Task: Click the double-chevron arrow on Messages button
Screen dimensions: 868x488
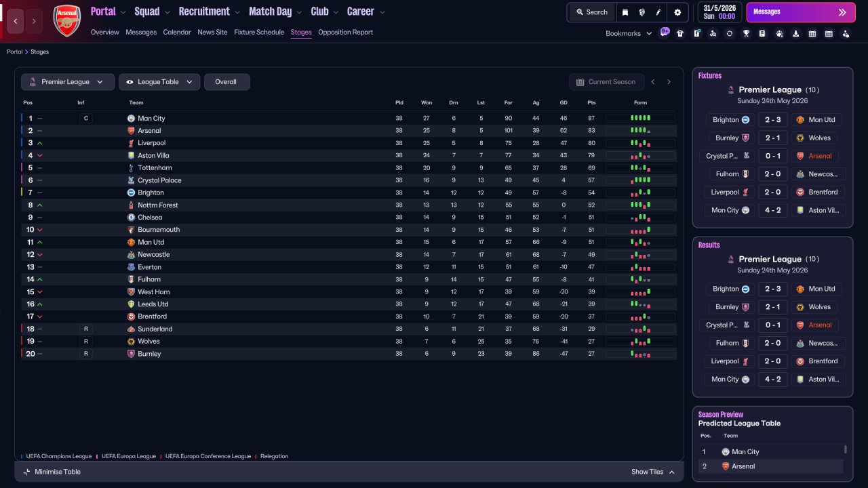Action: (842, 12)
